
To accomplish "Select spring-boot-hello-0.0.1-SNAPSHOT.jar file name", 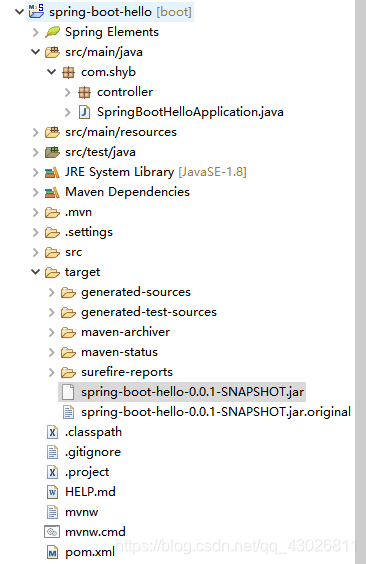I will tap(193, 392).
